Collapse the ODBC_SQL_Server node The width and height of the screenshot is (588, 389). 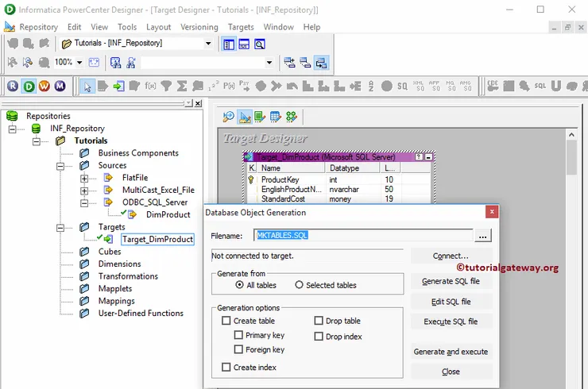[x=84, y=203]
